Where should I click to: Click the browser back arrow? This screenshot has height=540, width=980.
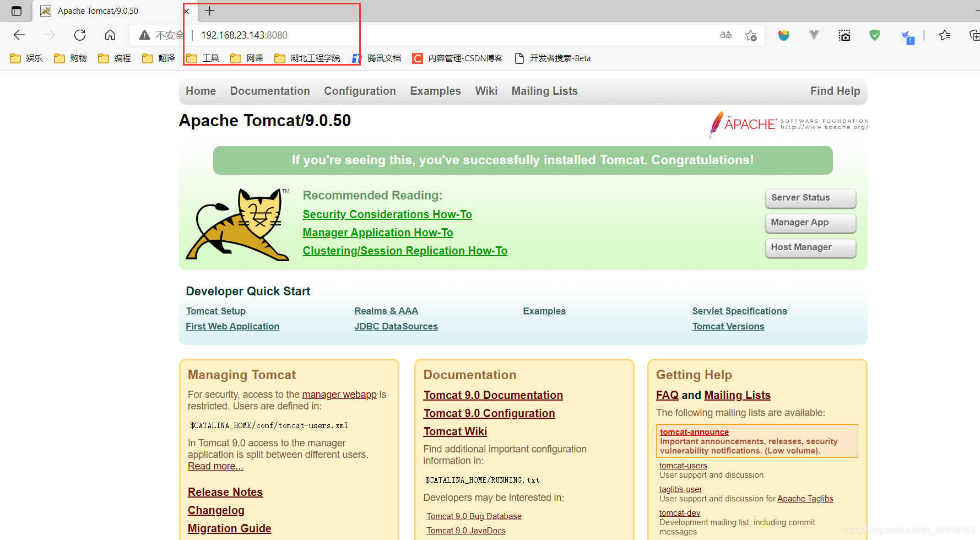(x=19, y=35)
